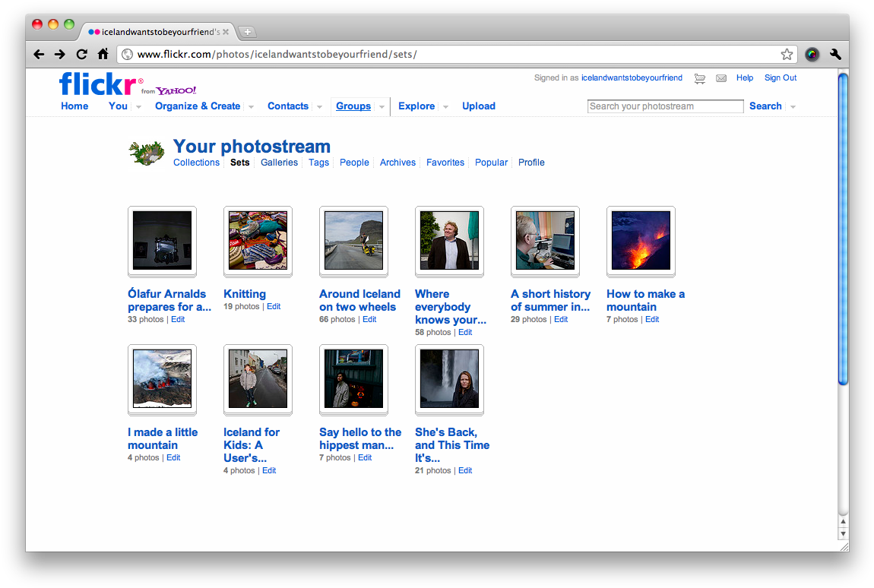
Task: Click the Yahoo logo next to Flickr
Action: [x=176, y=90]
